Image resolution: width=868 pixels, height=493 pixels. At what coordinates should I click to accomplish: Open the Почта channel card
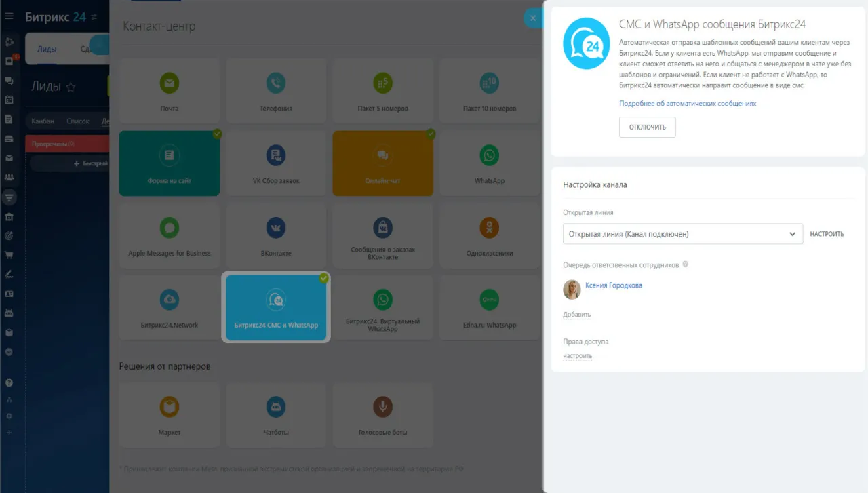pyautogui.click(x=170, y=92)
